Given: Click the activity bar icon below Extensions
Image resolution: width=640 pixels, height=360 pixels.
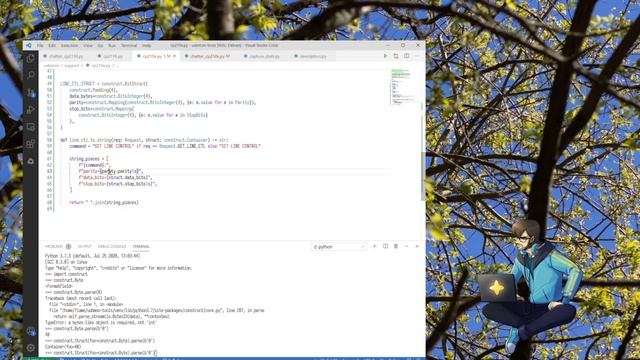Looking at the screenshot, I should (31, 161).
